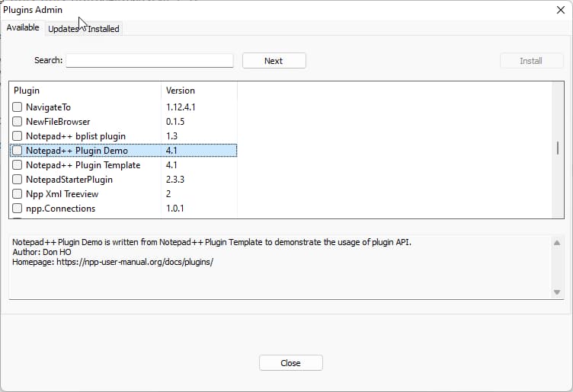
Task: Click version 2.3.3 cell
Action: [x=175, y=180]
